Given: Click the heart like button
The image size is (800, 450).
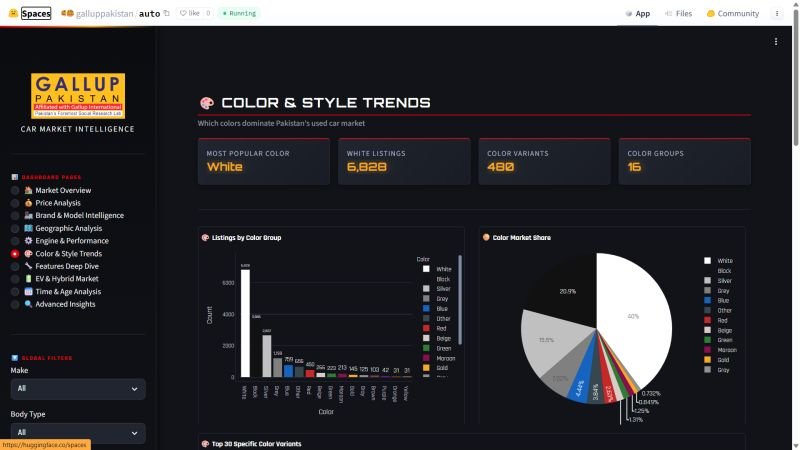Looking at the screenshot, I should (x=189, y=13).
